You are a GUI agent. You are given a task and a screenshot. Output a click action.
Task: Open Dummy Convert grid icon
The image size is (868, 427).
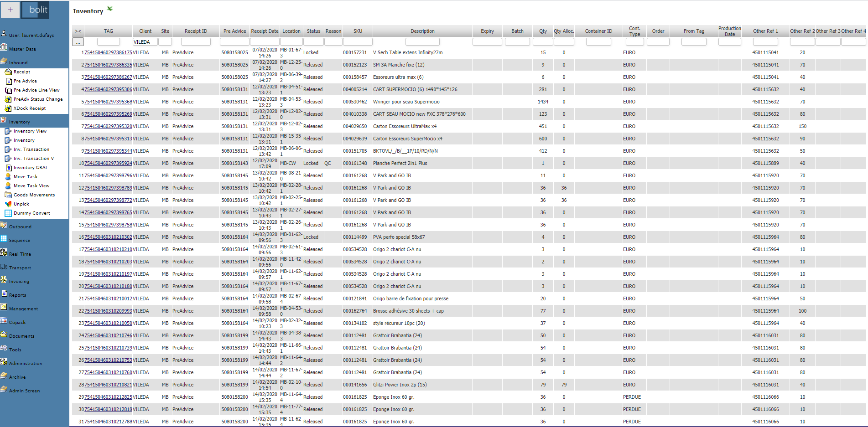[8, 213]
